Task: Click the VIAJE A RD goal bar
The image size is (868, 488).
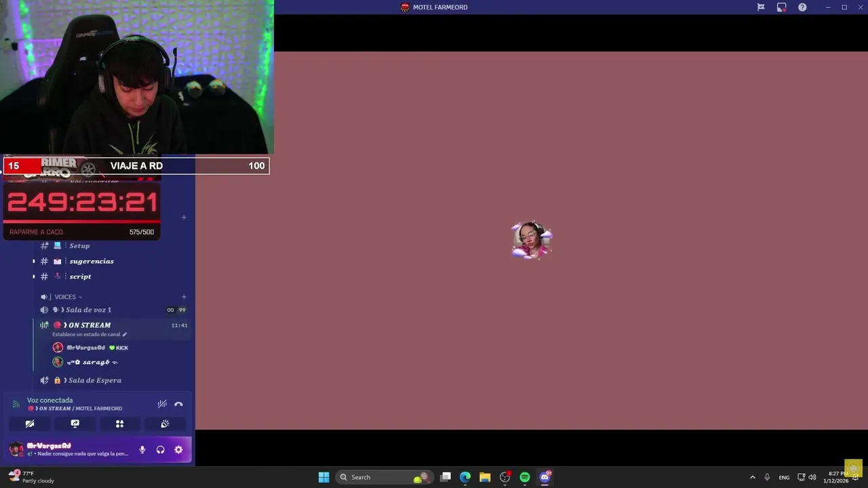Action: point(136,166)
